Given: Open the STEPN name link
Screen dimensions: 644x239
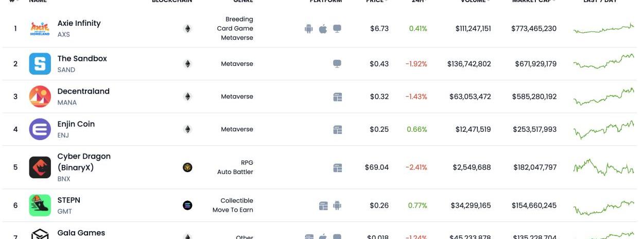Looking at the screenshot, I should click(x=68, y=200).
